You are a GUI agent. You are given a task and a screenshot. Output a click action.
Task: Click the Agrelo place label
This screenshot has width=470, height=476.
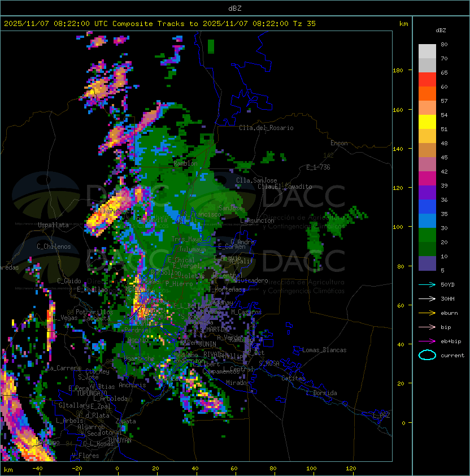click(x=138, y=340)
